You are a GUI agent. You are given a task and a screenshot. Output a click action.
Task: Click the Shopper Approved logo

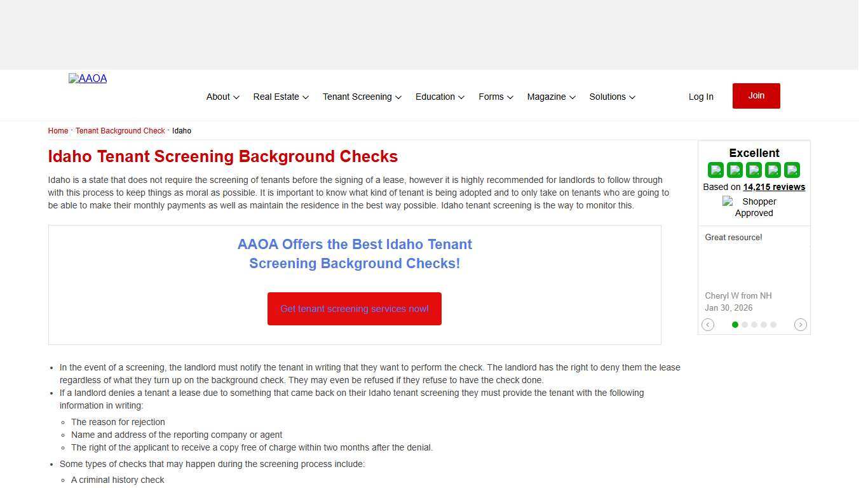pyautogui.click(x=754, y=207)
